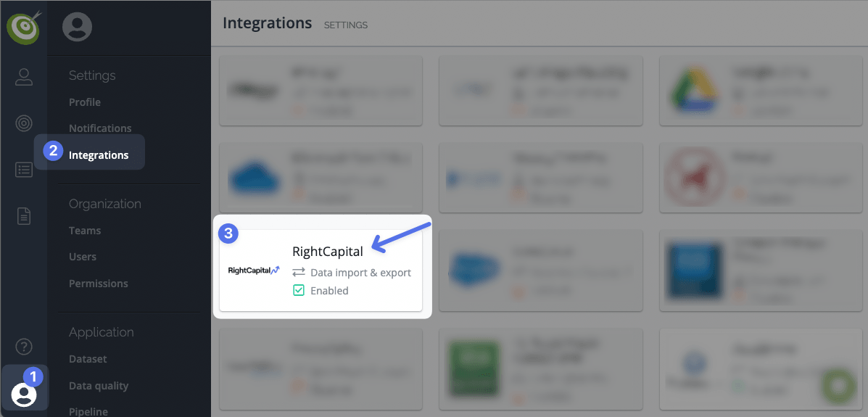Click the account avatar at rail bottom

24,394
